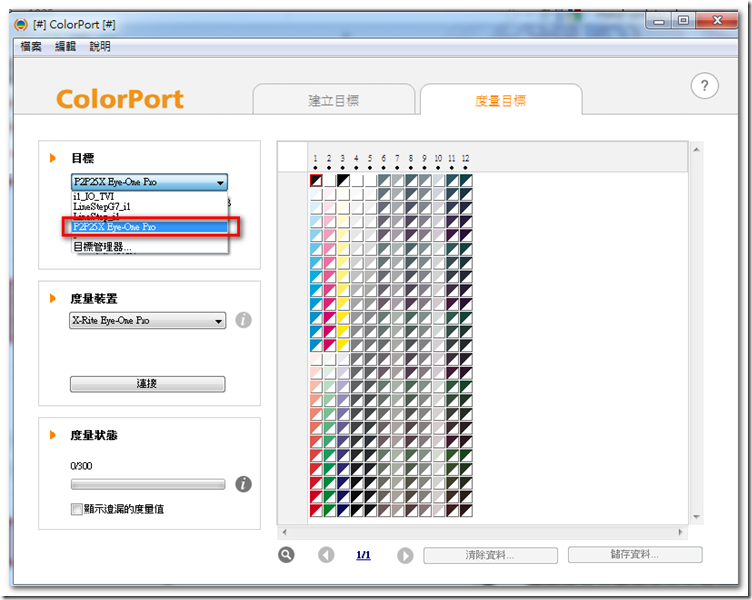Choose highlighted P2P25X Eye-One Pro list entry
The image size is (752, 600).
[x=149, y=227]
